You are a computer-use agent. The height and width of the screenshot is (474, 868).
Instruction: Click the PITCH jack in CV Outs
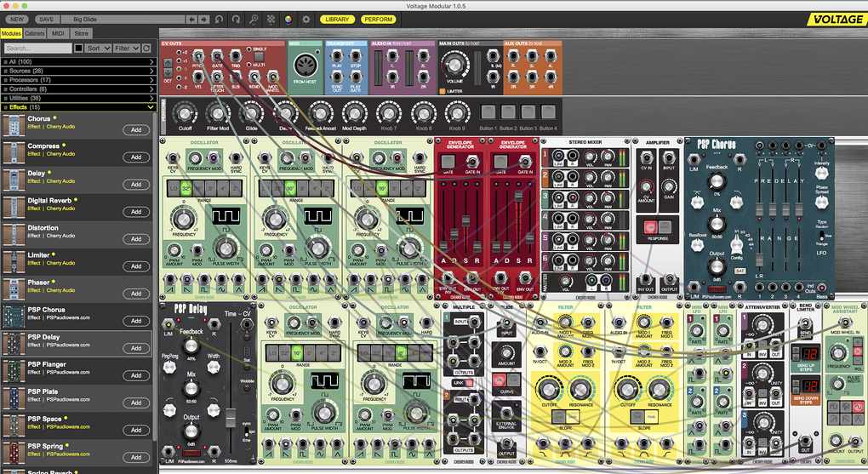point(198,56)
